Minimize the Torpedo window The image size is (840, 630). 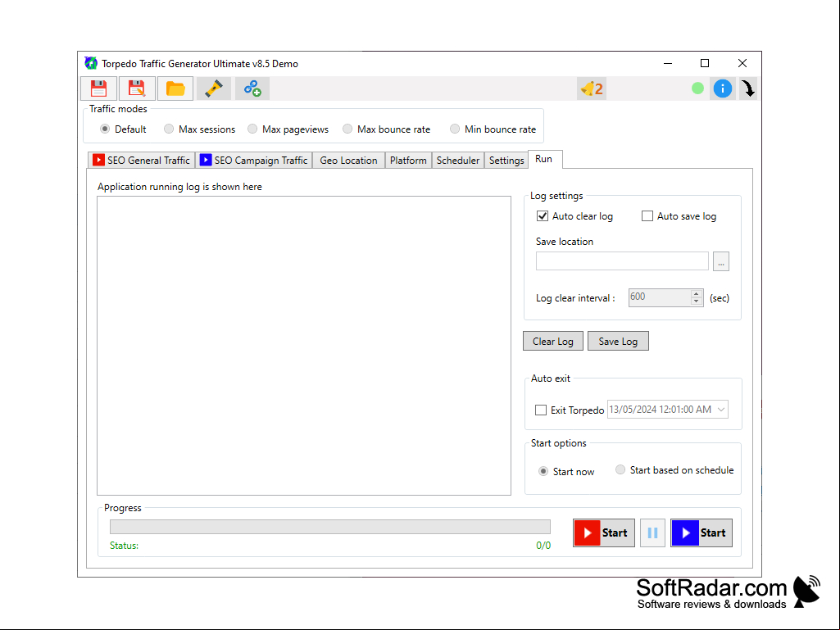(668, 63)
